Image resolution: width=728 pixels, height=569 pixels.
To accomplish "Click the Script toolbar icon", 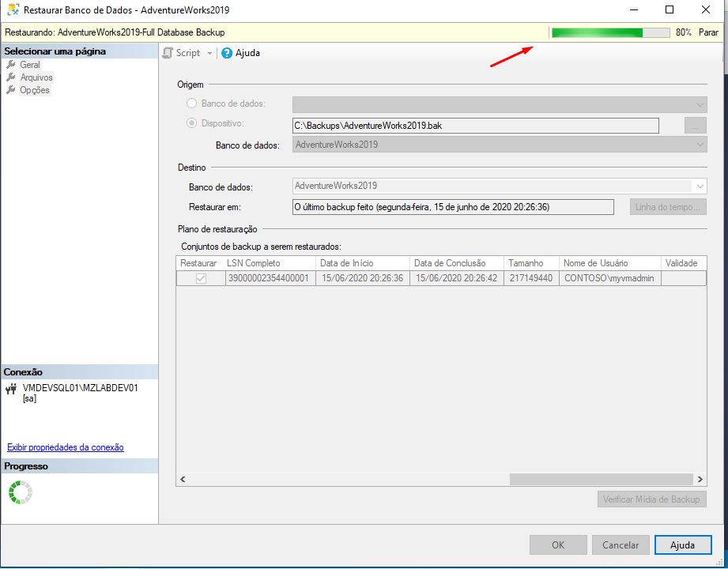I will point(168,53).
